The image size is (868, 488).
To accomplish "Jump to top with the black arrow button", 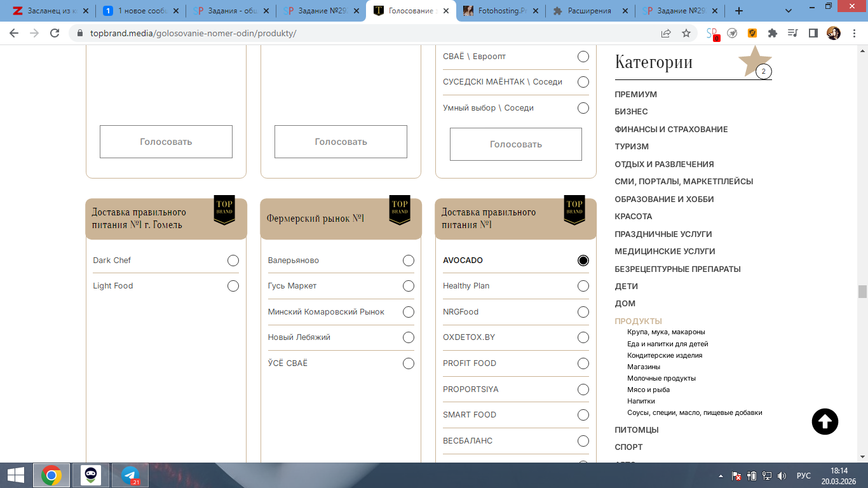I will pos(825,421).
